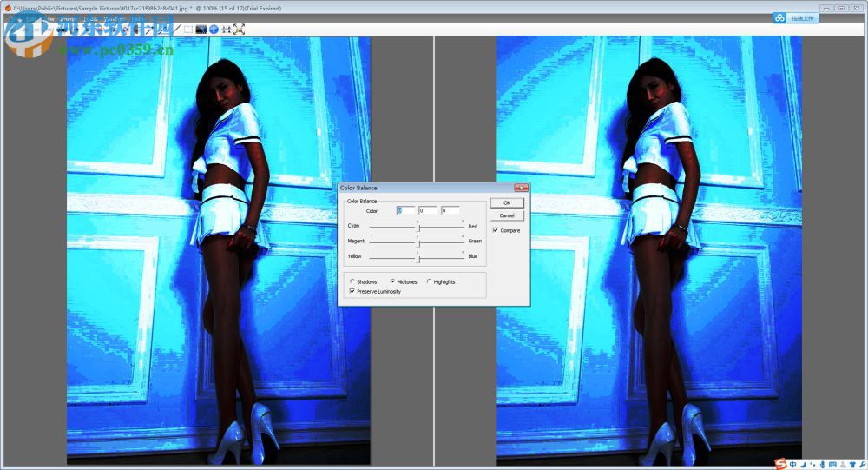Image resolution: width=868 pixels, height=470 pixels.
Task: Click the Yellow-Blue slider handle
Action: pos(419,258)
